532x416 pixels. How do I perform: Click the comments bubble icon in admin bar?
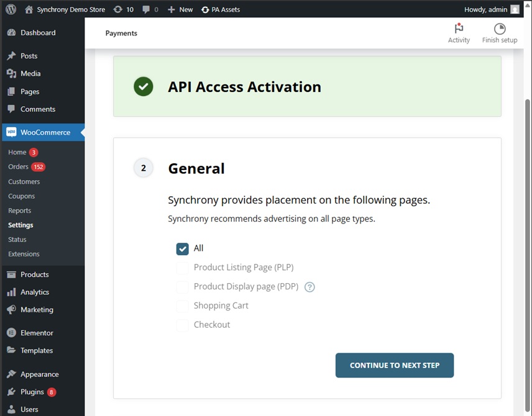pyautogui.click(x=146, y=9)
